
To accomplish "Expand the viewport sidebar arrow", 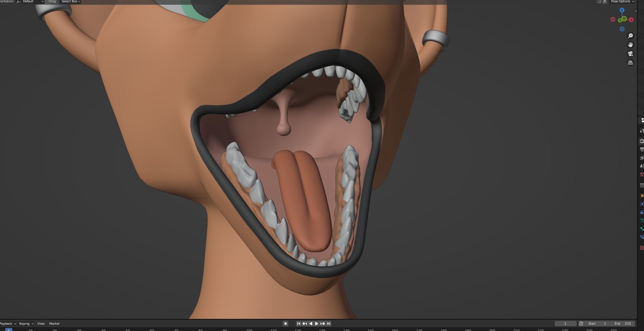I will click(636, 11).
